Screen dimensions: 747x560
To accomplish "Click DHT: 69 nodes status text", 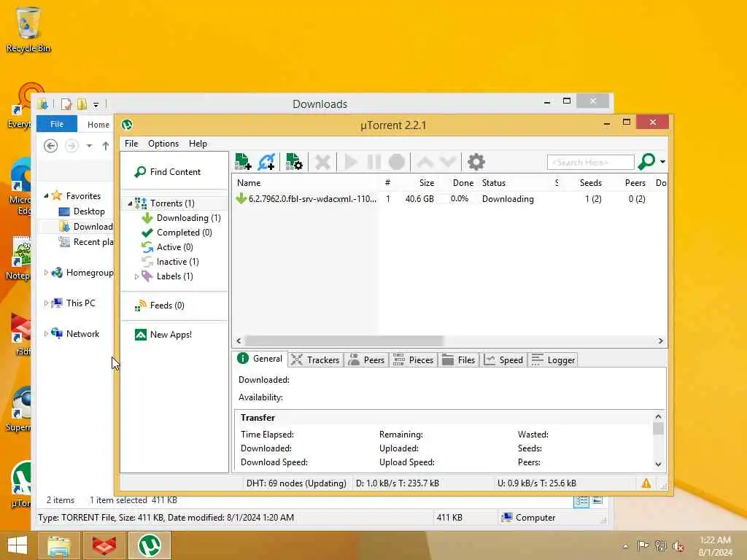I will pyautogui.click(x=296, y=483).
